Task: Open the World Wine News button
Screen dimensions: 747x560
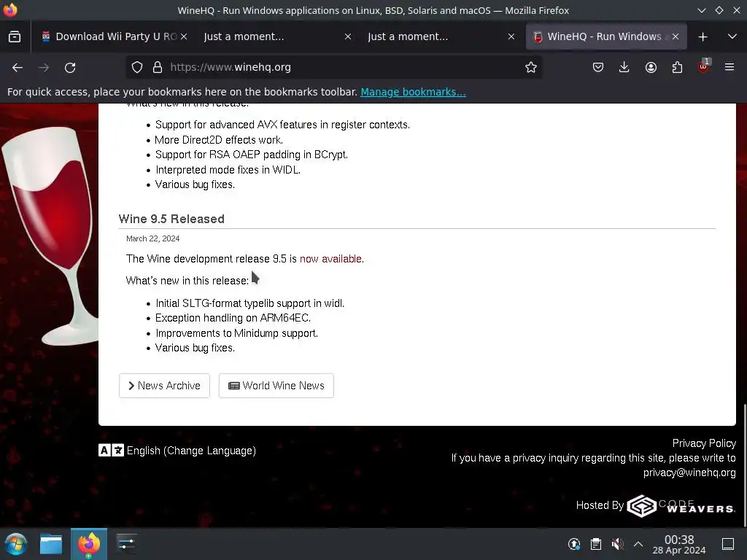Action: [276, 386]
